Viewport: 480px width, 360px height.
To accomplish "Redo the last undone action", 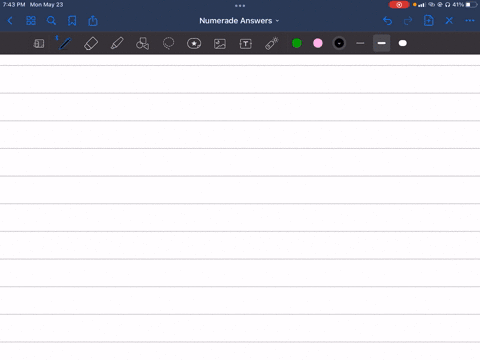I will (x=408, y=21).
